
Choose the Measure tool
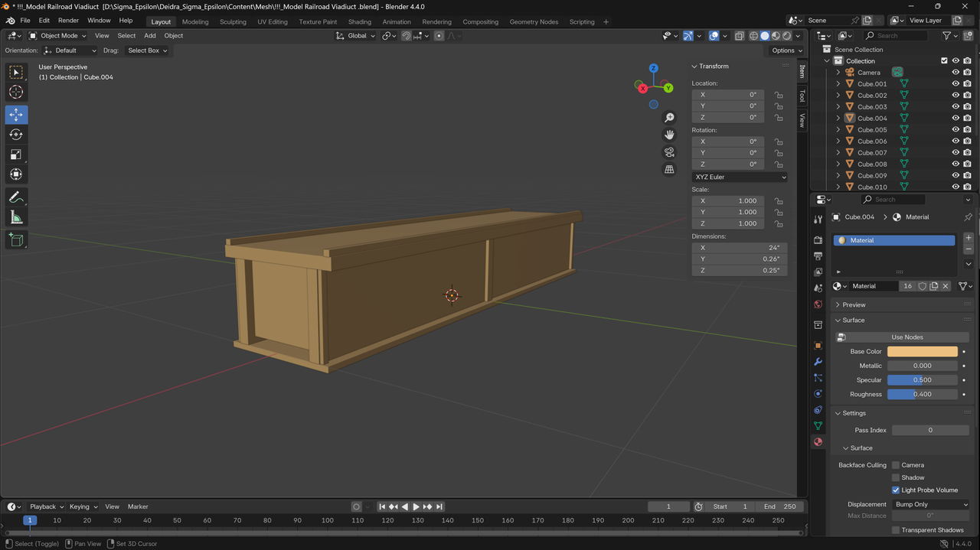click(x=16, y=217)
